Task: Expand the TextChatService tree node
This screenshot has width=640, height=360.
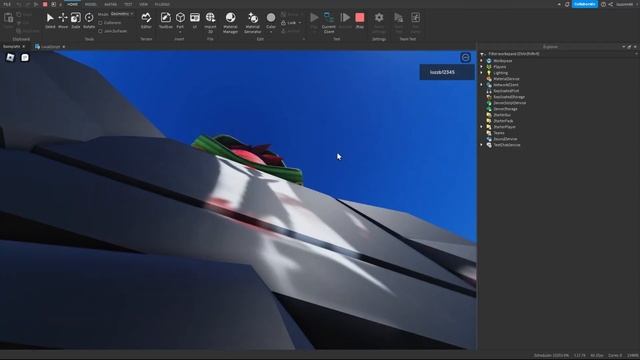Action: point(482,145)
